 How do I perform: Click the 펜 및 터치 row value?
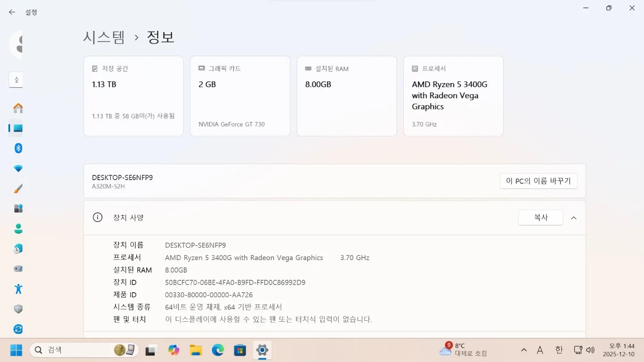[268, 320]
